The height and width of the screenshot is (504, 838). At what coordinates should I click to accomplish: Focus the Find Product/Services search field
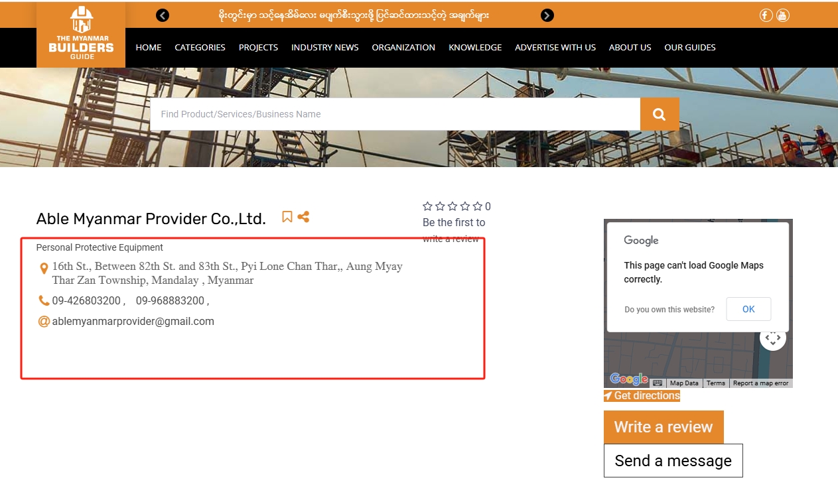pos(395,114)
